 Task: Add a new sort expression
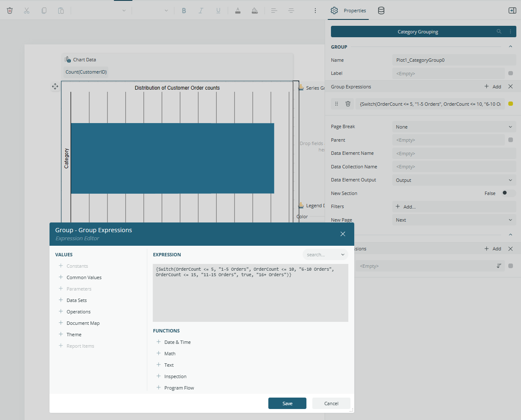click(493, 249)
